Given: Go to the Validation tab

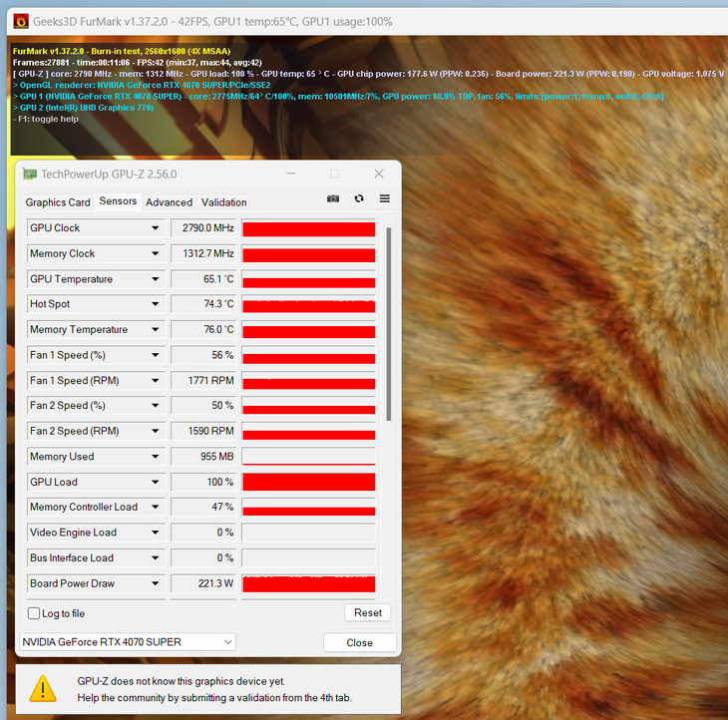Looking at the screenshot, I should (223, 202).
